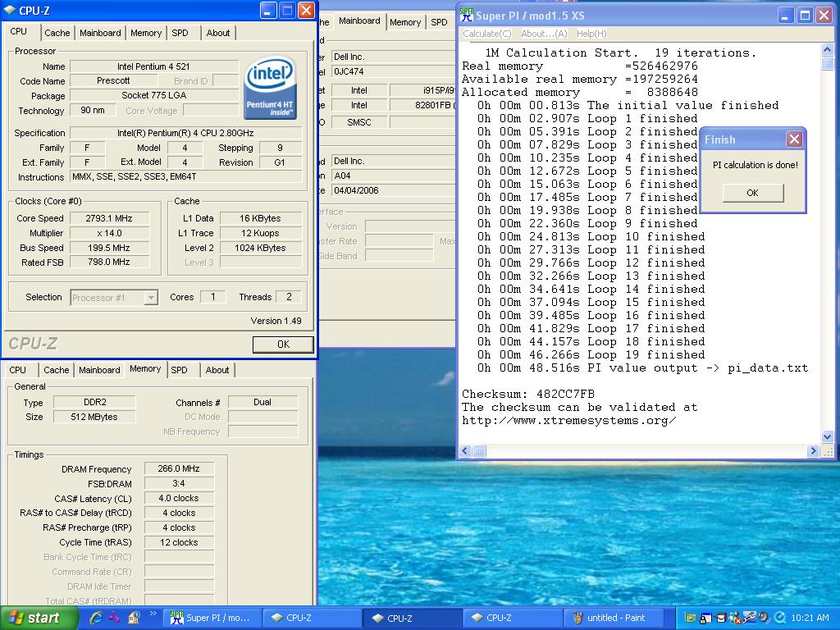The height and width of the screenshot is (630, 840).
Task: Click the Super PI scroll down arrow
Action: [x=827, y=436]
